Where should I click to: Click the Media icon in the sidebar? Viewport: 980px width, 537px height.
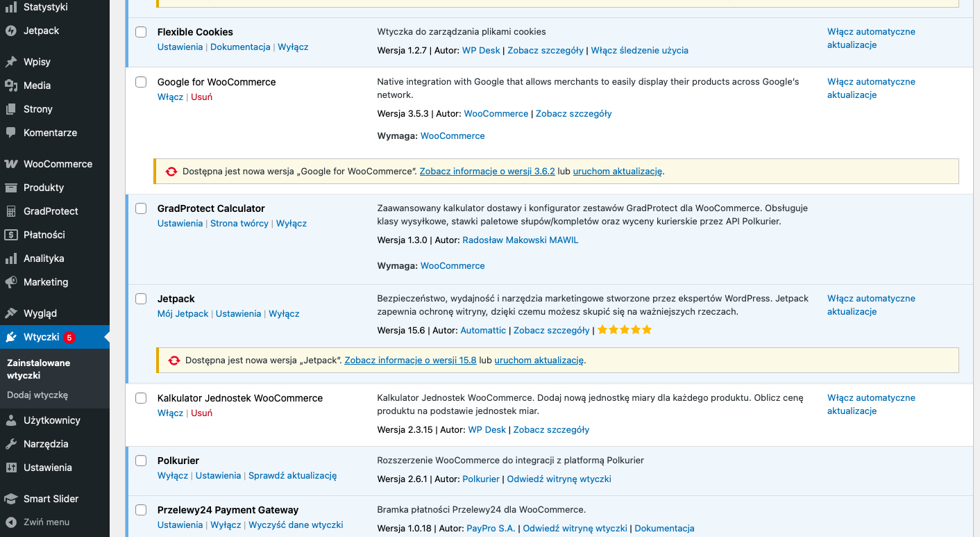pyautogui.click(x=11, y=85)
